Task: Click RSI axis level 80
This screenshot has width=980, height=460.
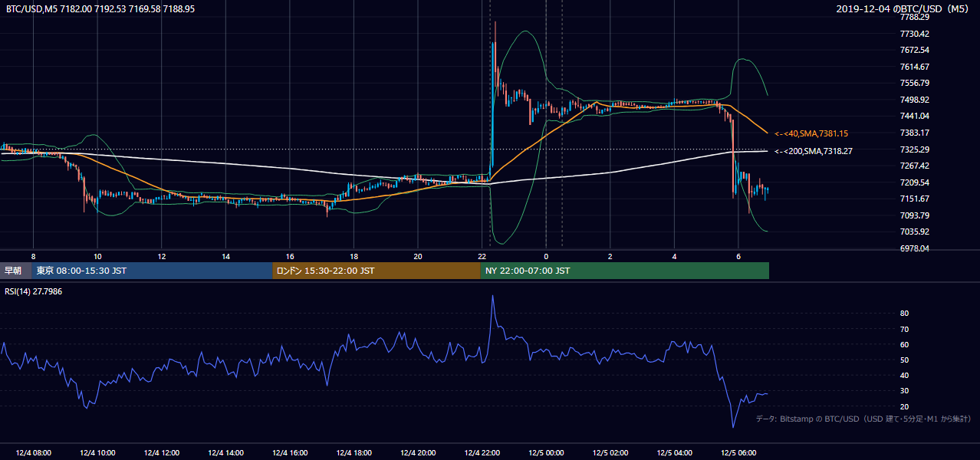Action: 905,314
